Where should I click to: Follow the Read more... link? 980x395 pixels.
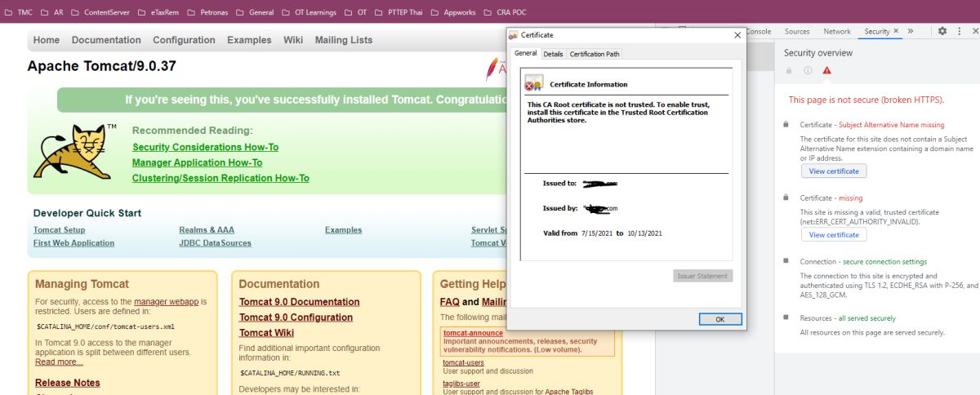pyautogui.click(x=59, y=362)
